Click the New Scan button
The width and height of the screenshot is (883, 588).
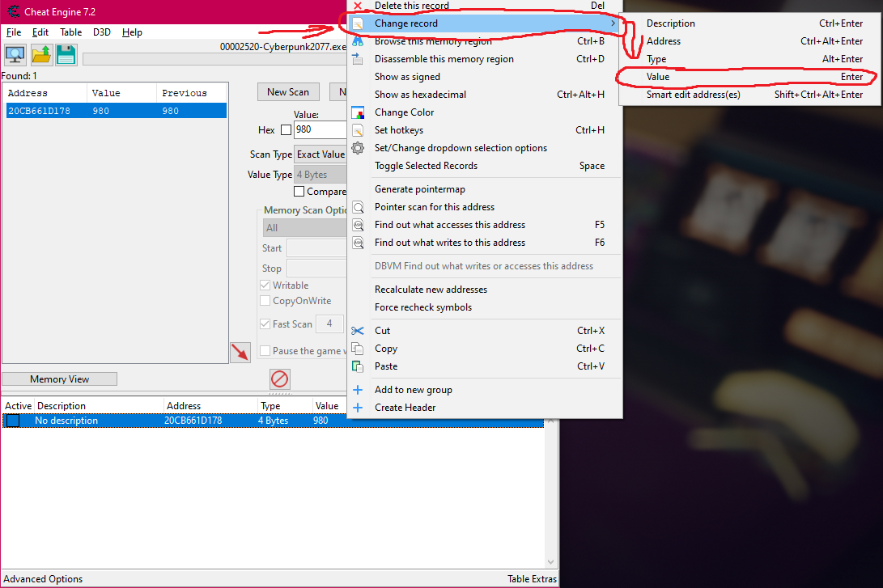click(x=288, y=91)
